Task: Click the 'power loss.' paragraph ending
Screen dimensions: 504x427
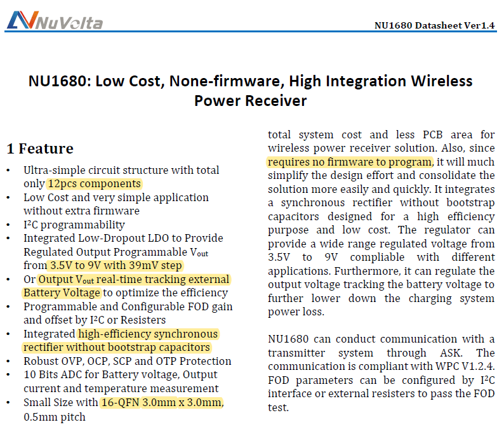Action: coord(296,312)
